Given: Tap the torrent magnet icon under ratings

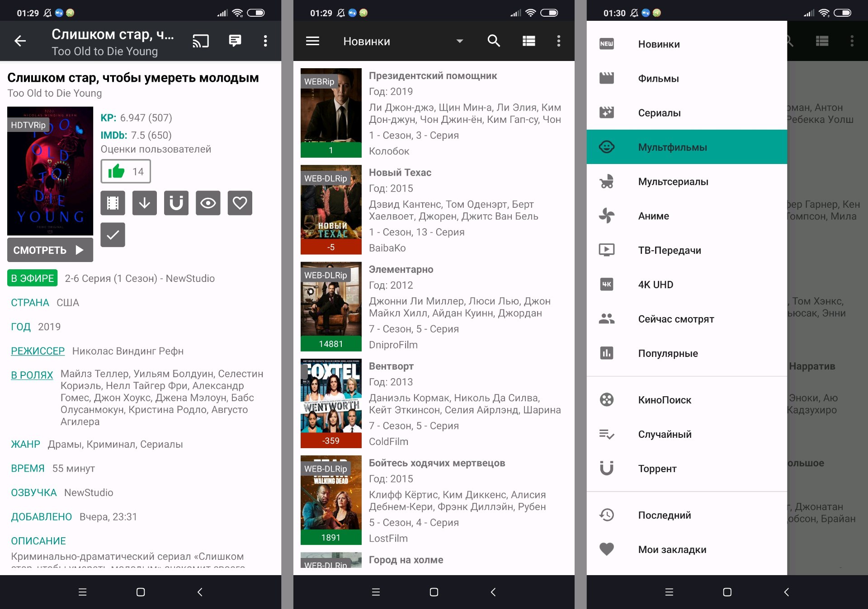Looking at the screenshot, I should 176,203.
